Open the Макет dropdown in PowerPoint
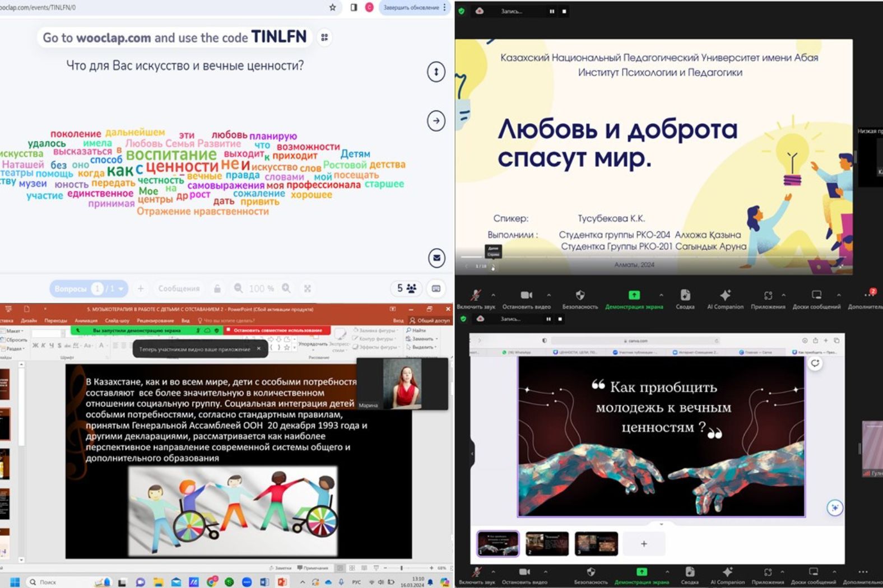This screenshot has width=883, height=588. tap(15, 331)
